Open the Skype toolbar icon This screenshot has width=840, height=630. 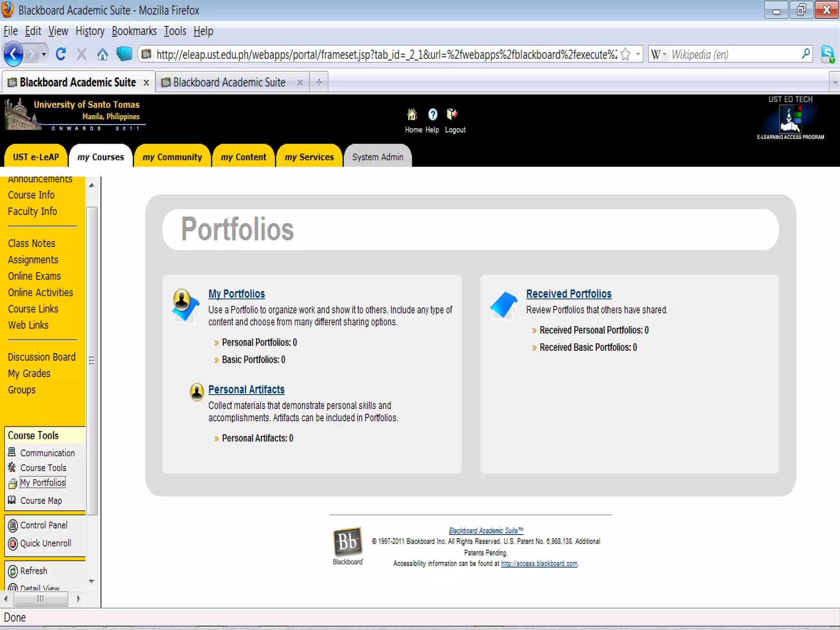coord(827,54)
